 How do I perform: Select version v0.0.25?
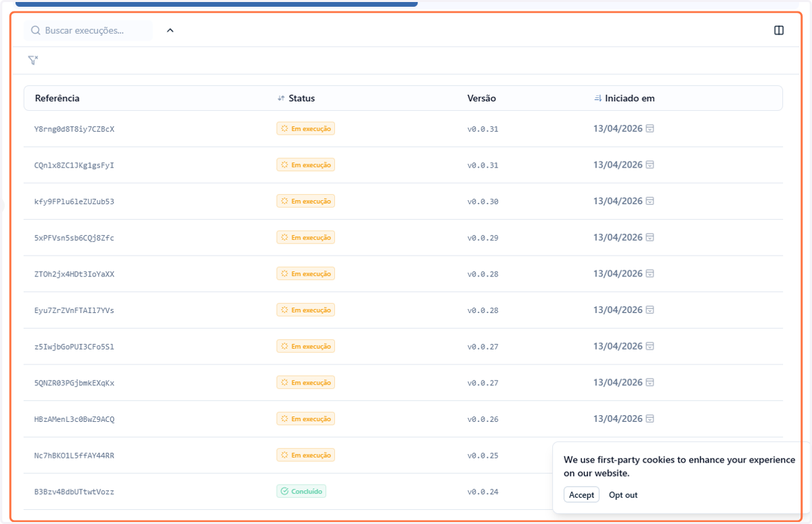(483, 456)
